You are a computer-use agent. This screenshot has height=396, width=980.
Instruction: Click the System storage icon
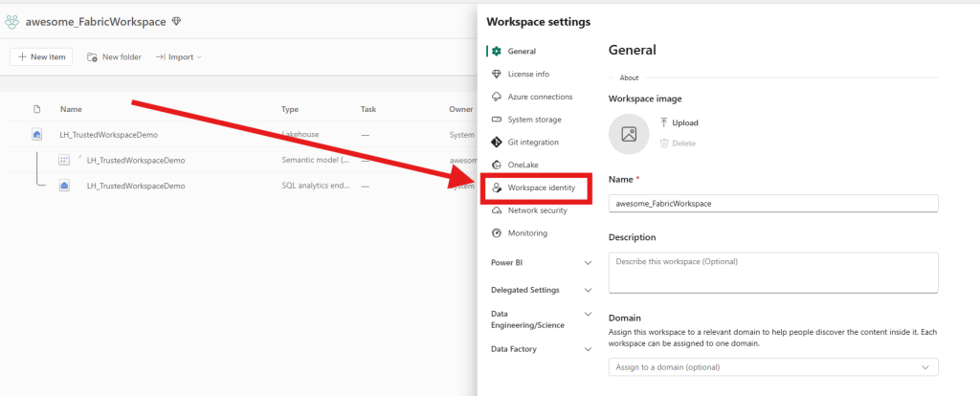pos(497,120)
